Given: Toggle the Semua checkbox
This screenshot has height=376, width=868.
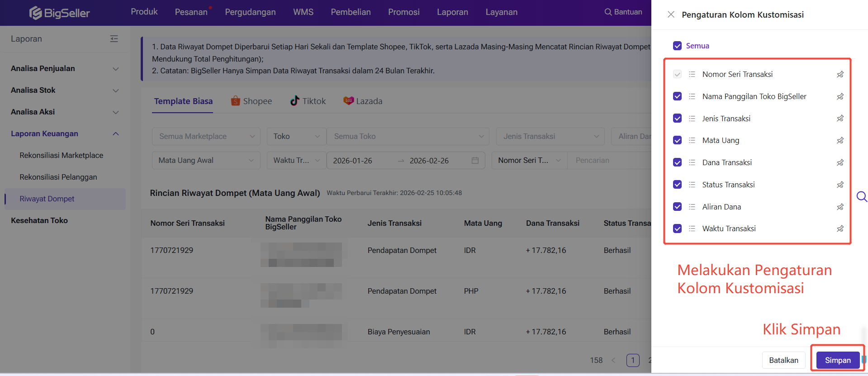Looking at the screenshot, I should coord(677,46).
